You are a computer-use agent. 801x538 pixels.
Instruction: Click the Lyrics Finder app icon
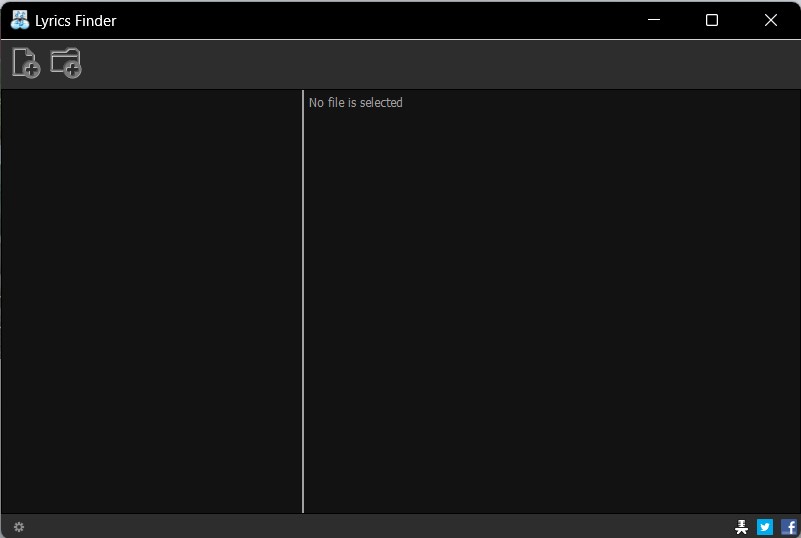[x=20, y=20]
